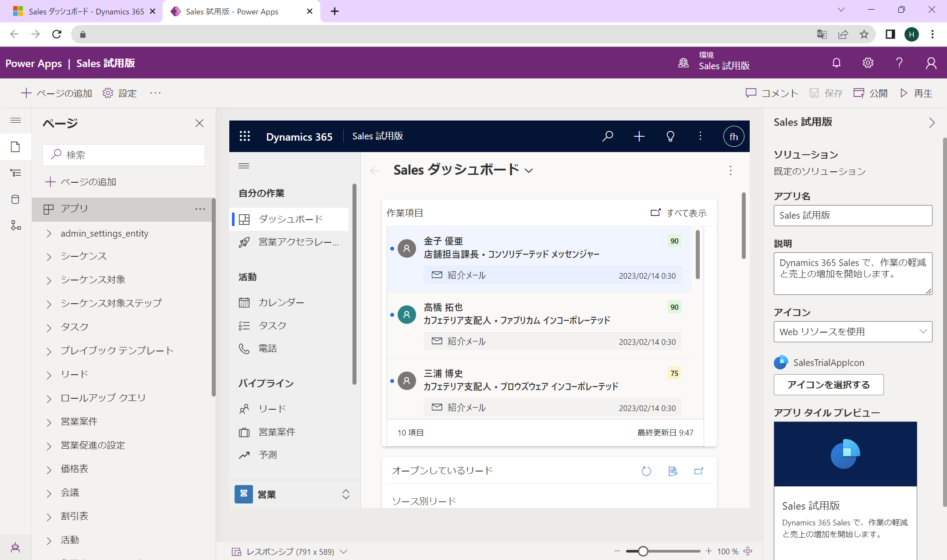Screen dimensions: 947x560
Task: Open the アイコン Web リソース dropdown
Action: pyautogui.click(x=853, y=332)
